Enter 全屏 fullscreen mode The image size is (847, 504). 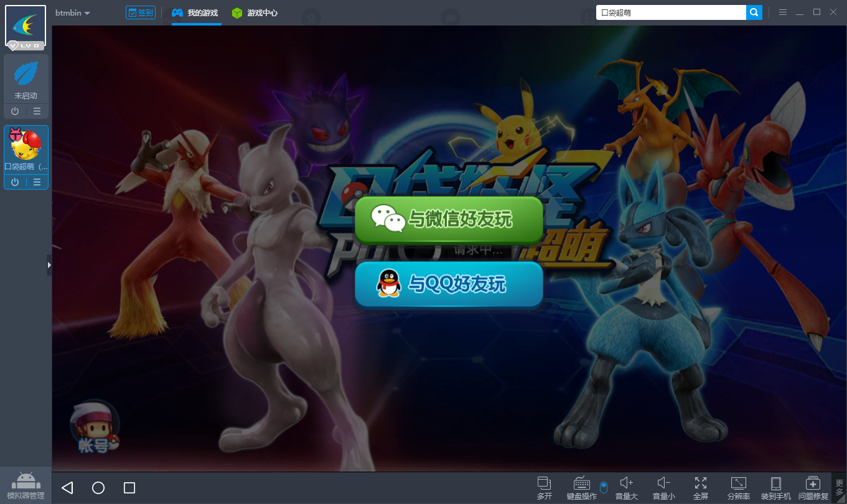pyautogui.click(x=701, y=488)
